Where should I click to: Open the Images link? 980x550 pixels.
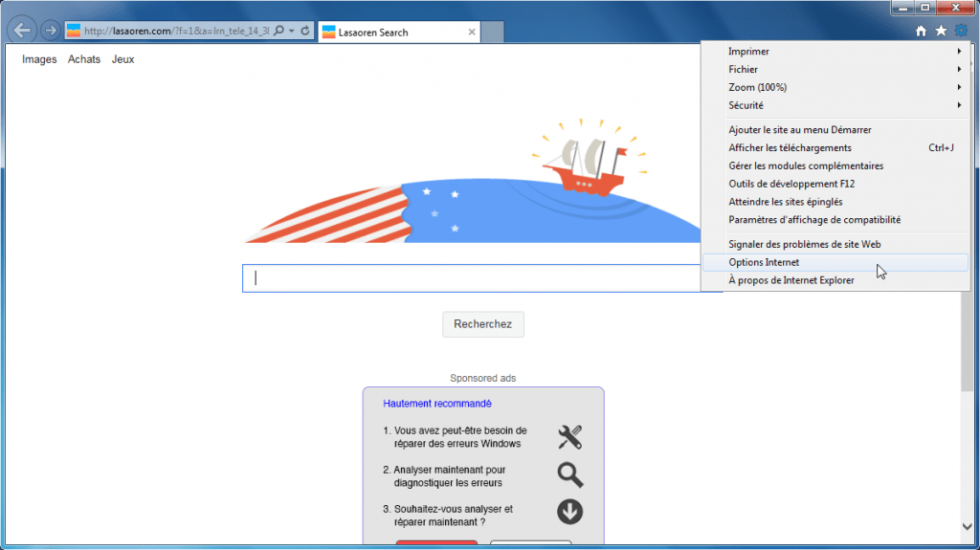[39, 59]
